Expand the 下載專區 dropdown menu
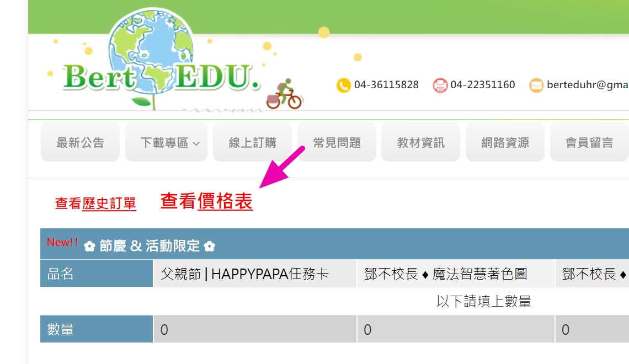This screenshot has height=364, width=629. (167, 142)
